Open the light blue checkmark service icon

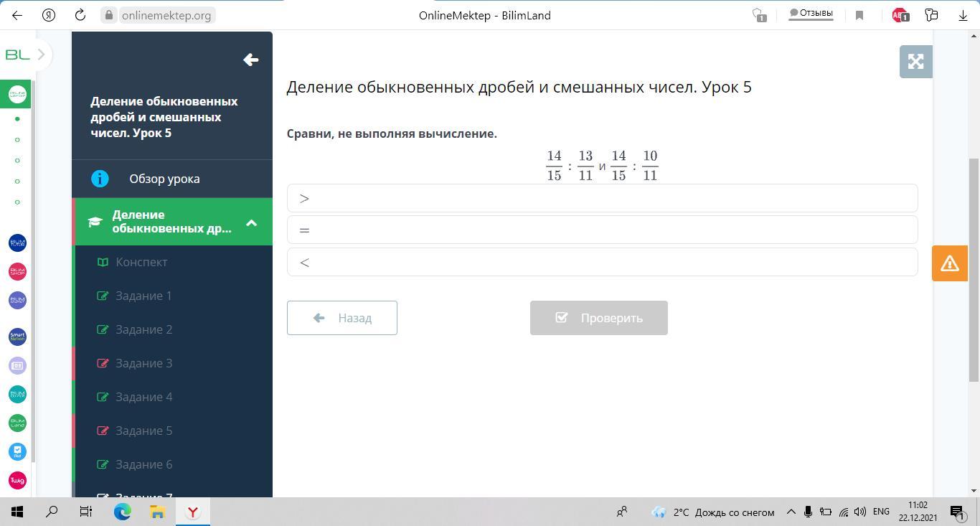click(17, 451)
